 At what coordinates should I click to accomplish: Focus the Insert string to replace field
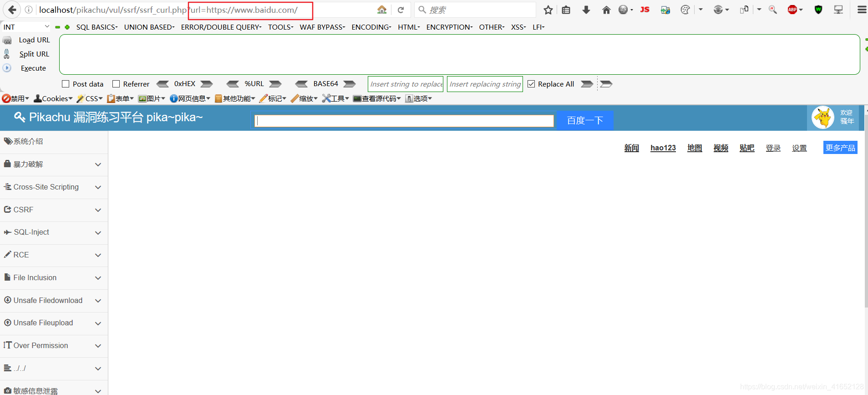406,84
